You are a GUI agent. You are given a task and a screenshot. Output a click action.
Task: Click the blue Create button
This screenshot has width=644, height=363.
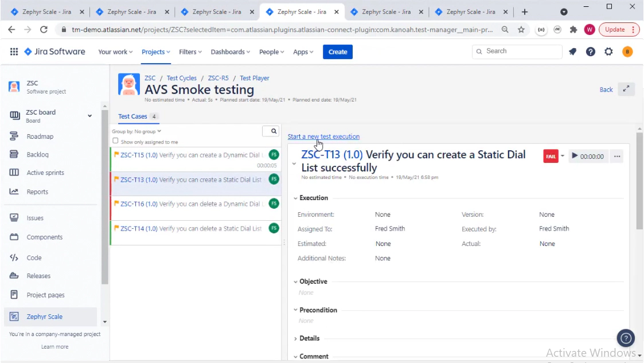click(x=337, y=52)
